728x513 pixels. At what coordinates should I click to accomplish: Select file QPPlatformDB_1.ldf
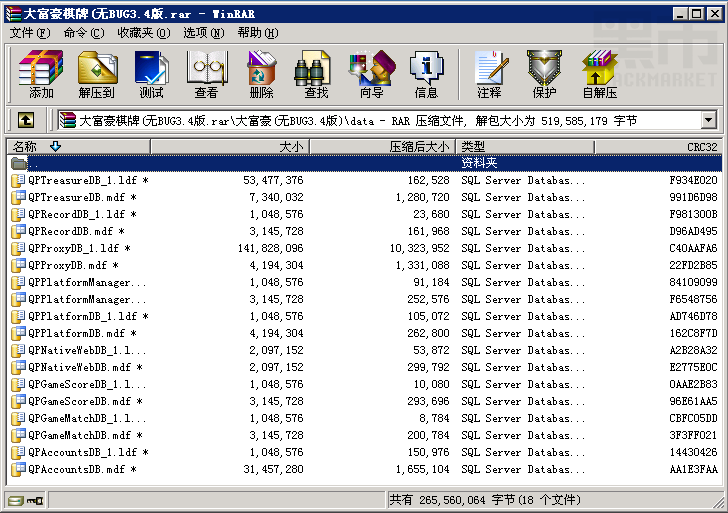click(x=88, y=316)
